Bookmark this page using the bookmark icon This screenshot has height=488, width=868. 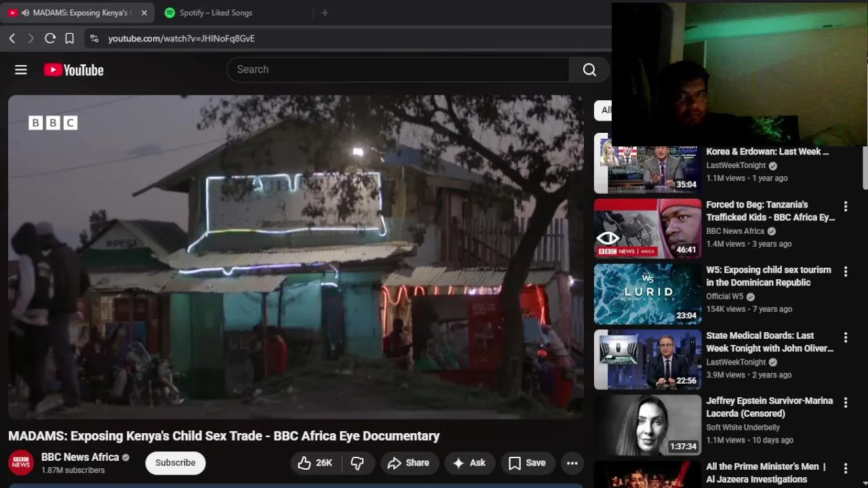coord(69,39)
